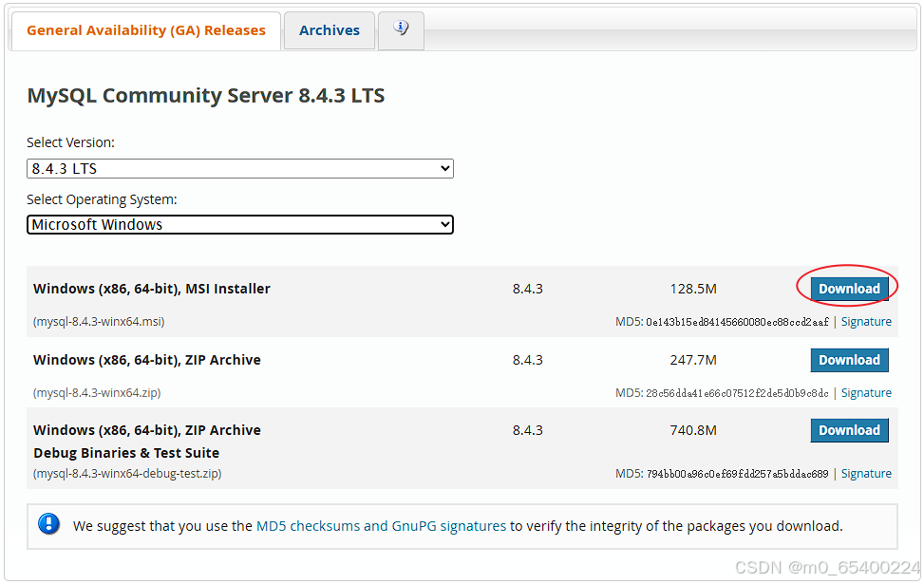
Task: Click the arrow on the Microsoft Windows combo box
Action: click(x=445, y=225)
